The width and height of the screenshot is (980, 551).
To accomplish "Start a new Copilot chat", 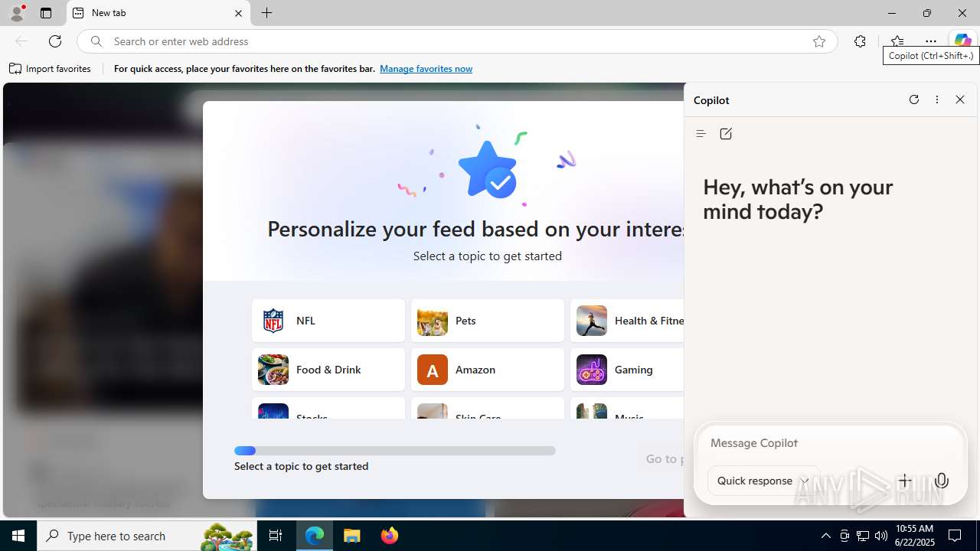I will (x=726, y=134).
